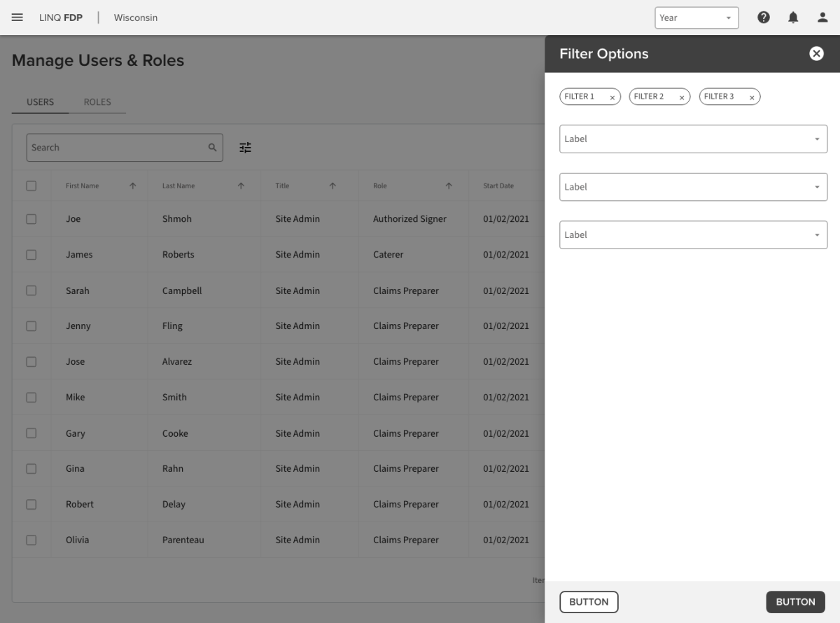This screenshot has height=623, width=840.
Task: Remove the FILTER 2 chip
Action: (x=681, y=97)
